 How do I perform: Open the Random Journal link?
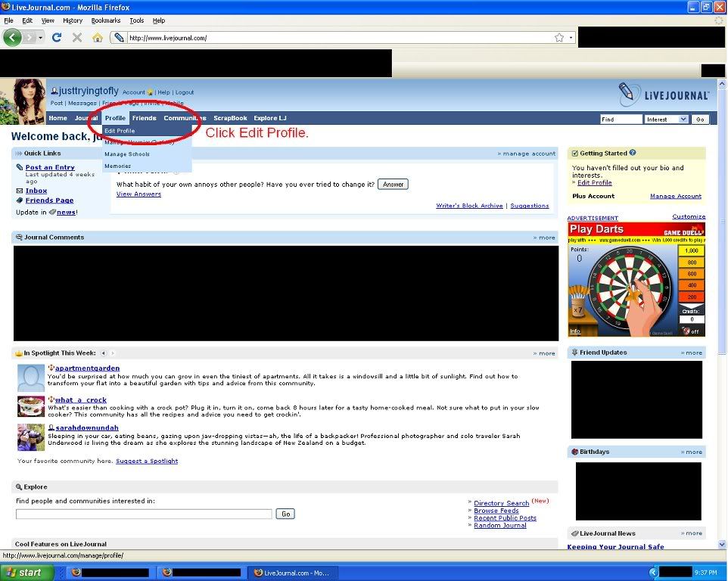tap(500, 525)
